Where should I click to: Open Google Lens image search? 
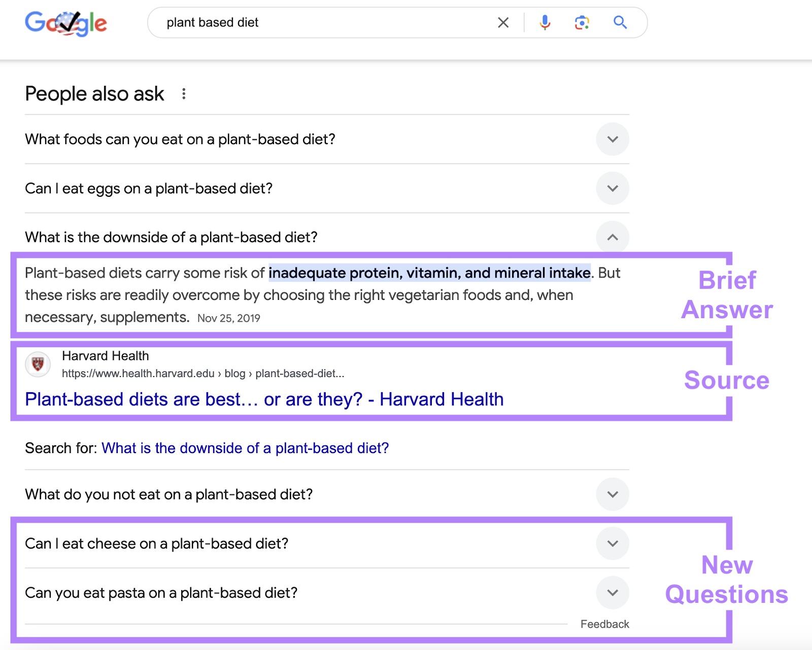(x=582, y=22)
